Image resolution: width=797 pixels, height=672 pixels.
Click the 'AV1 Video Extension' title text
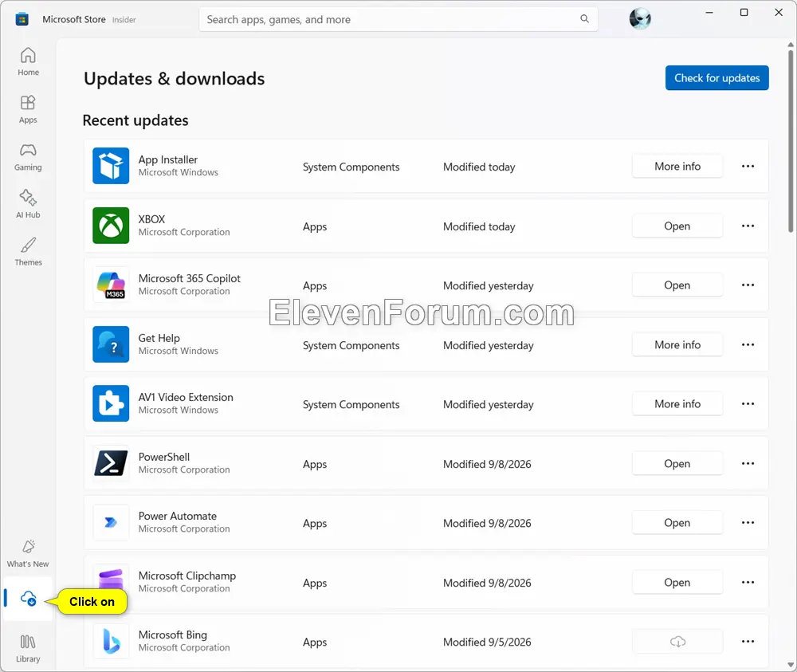click(186, 398)
